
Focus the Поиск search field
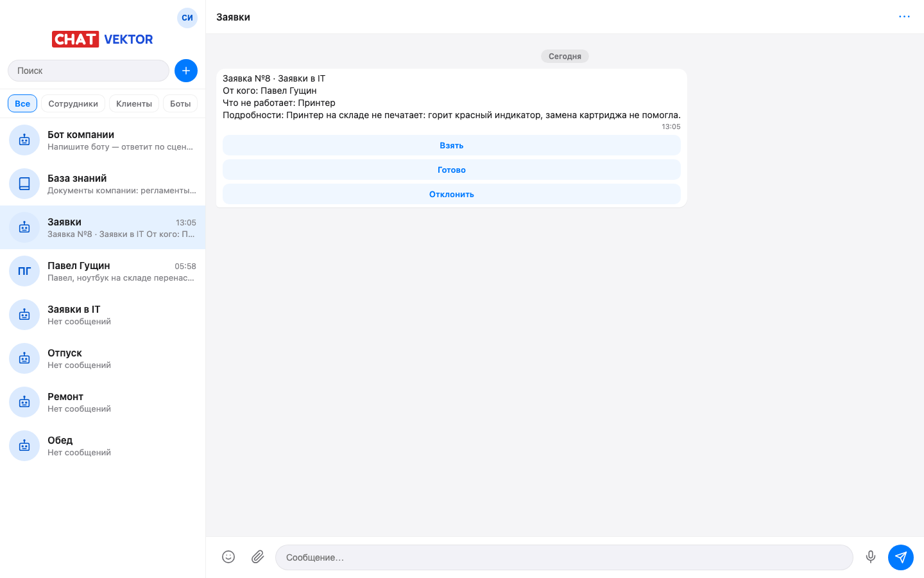click(x=89, y=71)
